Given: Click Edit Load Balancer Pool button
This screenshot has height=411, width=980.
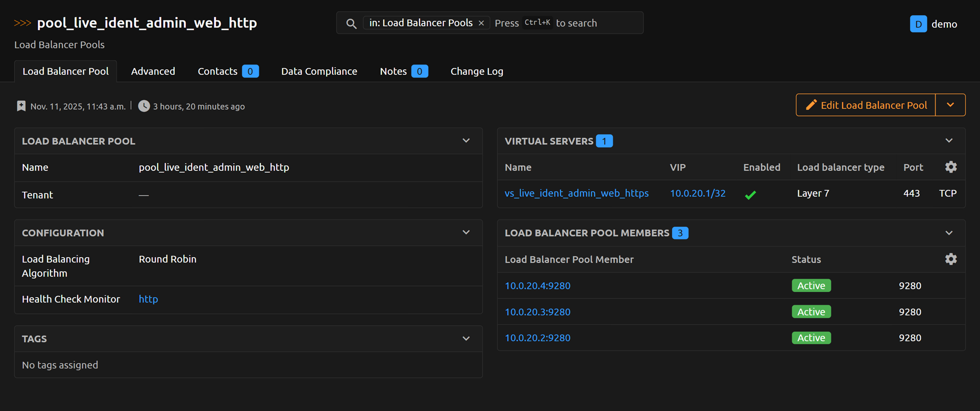Looking at the screenshot, I should [x=866, y=105].
